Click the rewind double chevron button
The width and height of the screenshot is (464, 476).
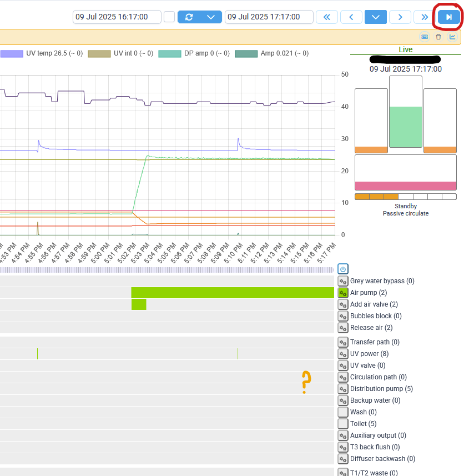[x=326, y=17]
